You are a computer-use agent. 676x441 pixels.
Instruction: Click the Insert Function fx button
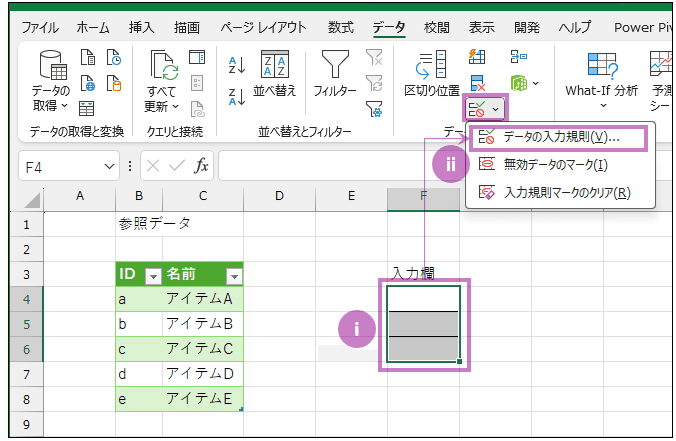tap(201, 166)
